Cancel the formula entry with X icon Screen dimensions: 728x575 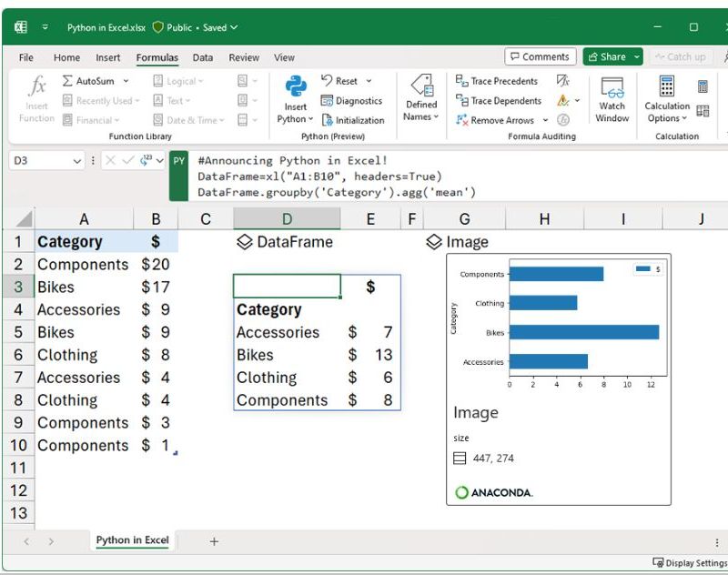110,160
